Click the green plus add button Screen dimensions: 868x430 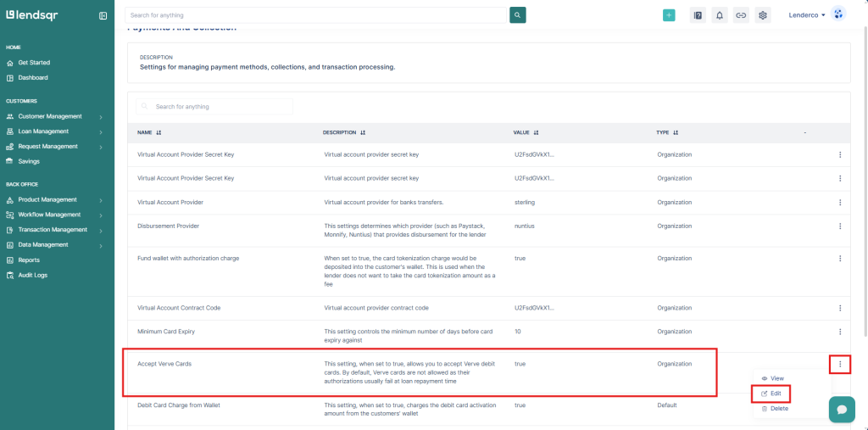pos(669,15)
